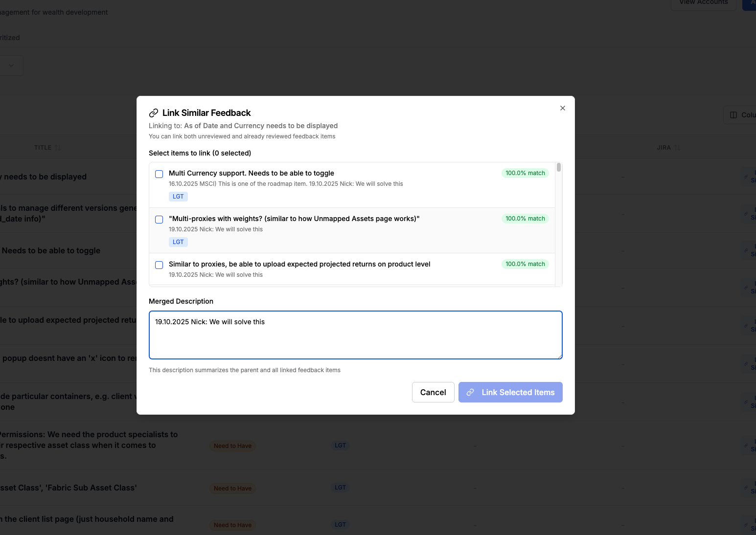Check the Multi Currency support toggle item checkbox
This screenshot has width=756, height=535.
159,174
